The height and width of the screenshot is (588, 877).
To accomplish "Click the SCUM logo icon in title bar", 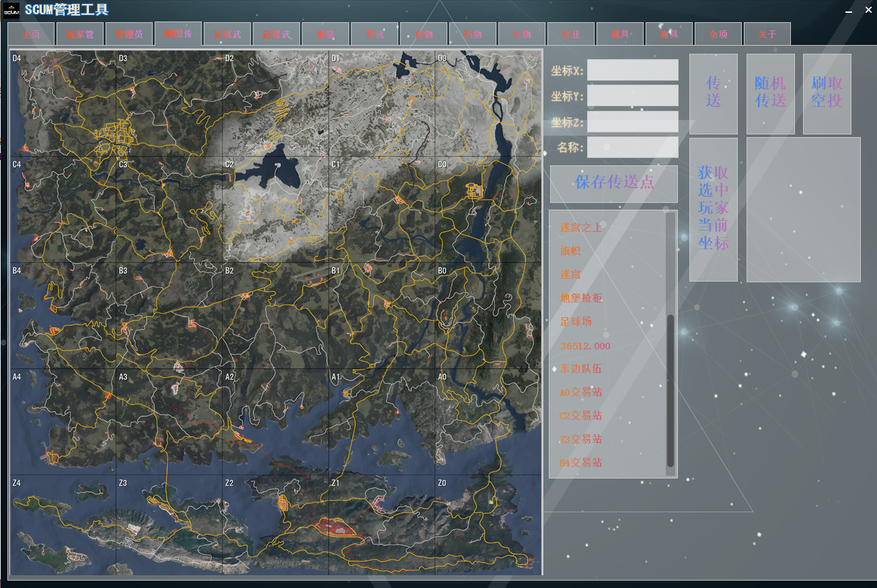I will point(11,11).
